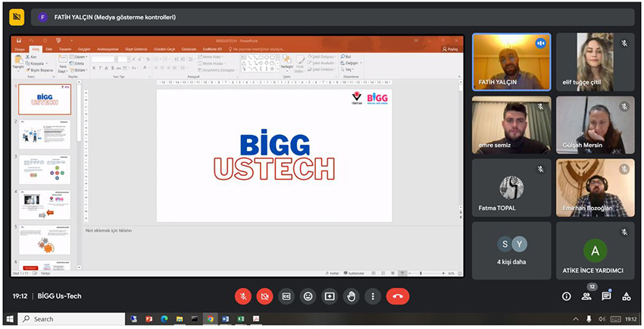This screenshot has width=644, height=329.
Task: Open the emoji reactions button
Action: (308, 296)
